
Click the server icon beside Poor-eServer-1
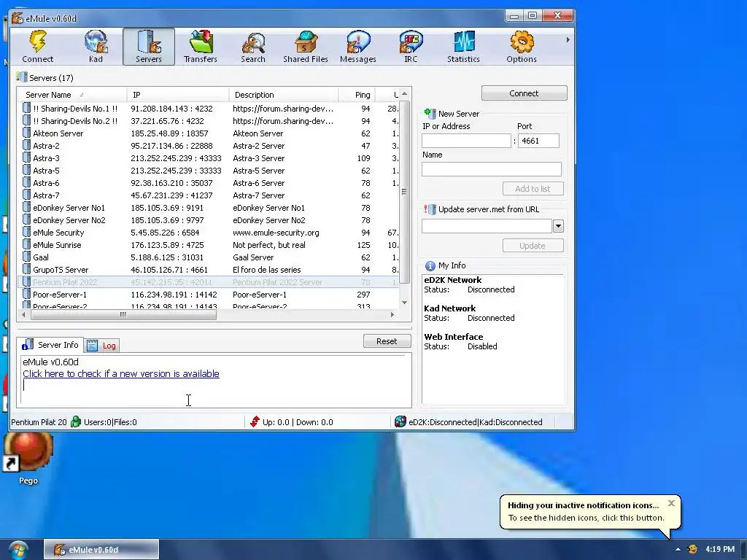27,295
